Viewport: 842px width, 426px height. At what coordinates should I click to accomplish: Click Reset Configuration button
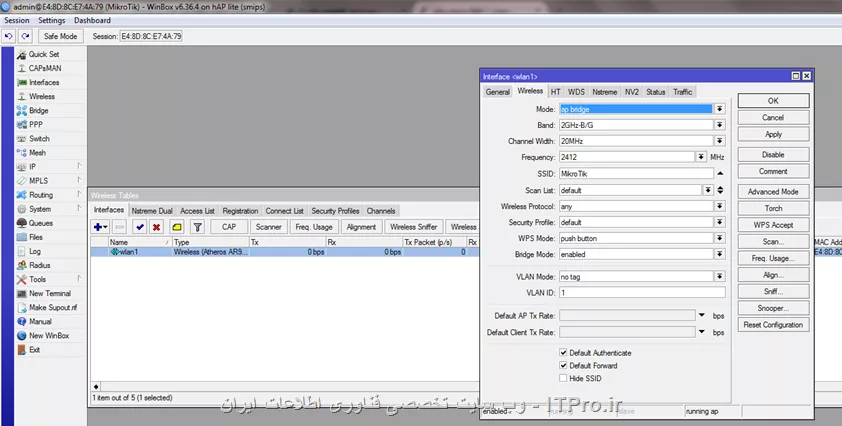point(773,324)
